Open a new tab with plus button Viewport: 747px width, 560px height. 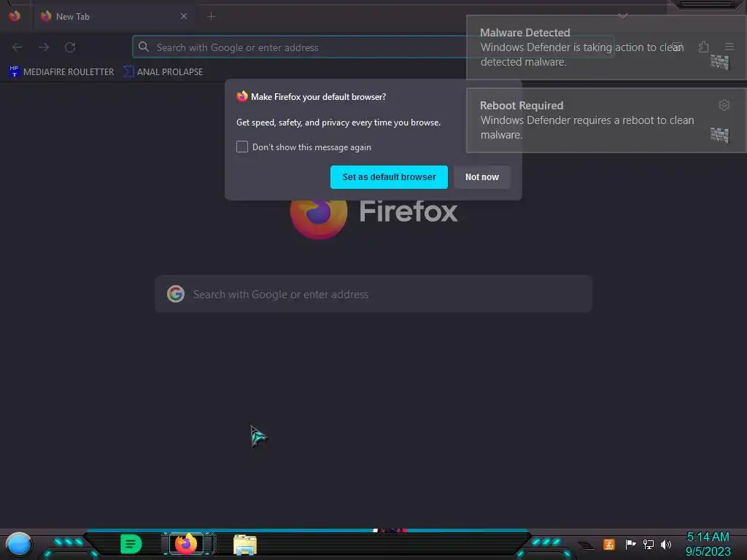pos(211,17)
